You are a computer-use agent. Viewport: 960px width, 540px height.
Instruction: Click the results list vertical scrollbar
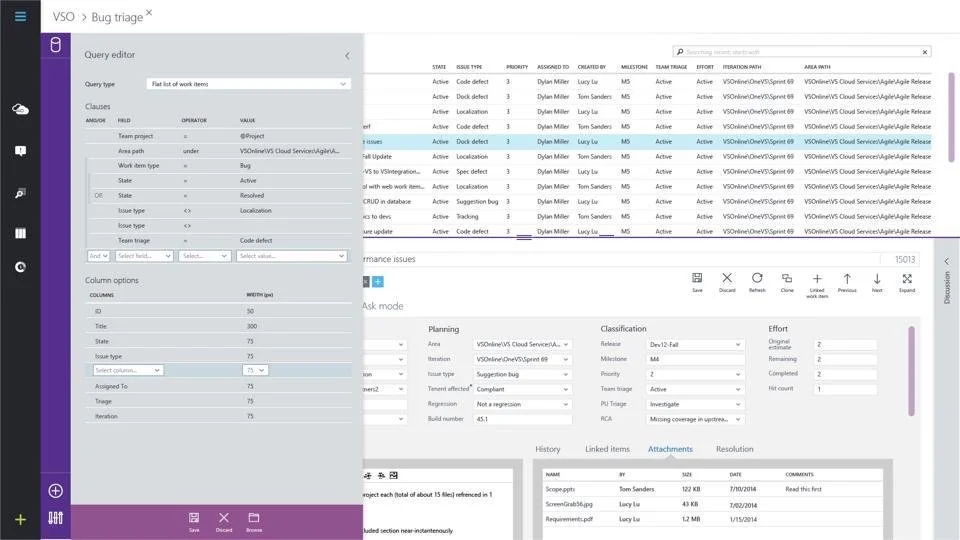(951, 118)
